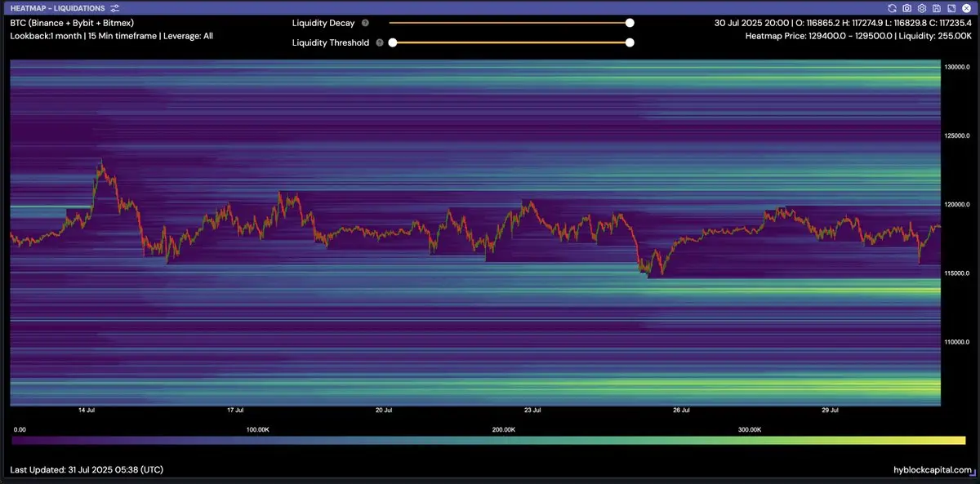Screen dimensions: 980x484
Task: Click Liquidity Threshold left slider handle
Action: point(393,42)
